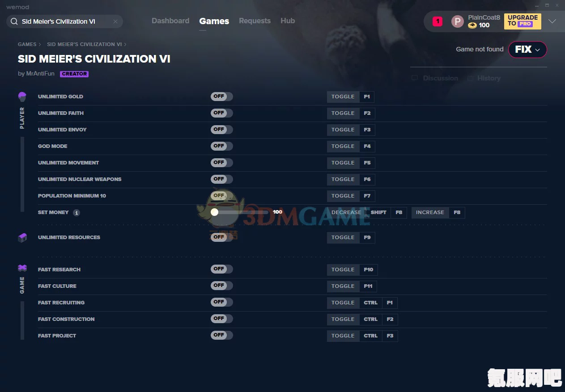This screenshot has width=565, height=392.
Task: Open the account menu chevron
Action: tap(552, 21)
